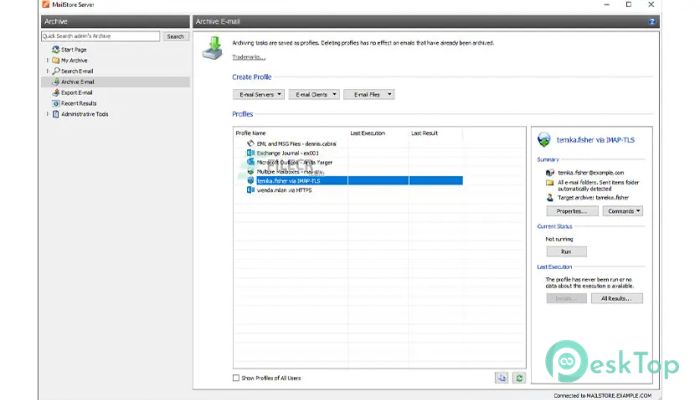Click the Profile Name column header
This screenshot has height=400, width=700.
250,133
